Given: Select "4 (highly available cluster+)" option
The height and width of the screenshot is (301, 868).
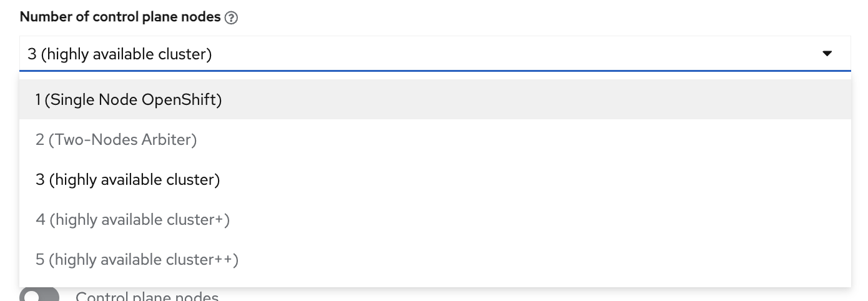Looking at the screenshot, I should point(132,219).
